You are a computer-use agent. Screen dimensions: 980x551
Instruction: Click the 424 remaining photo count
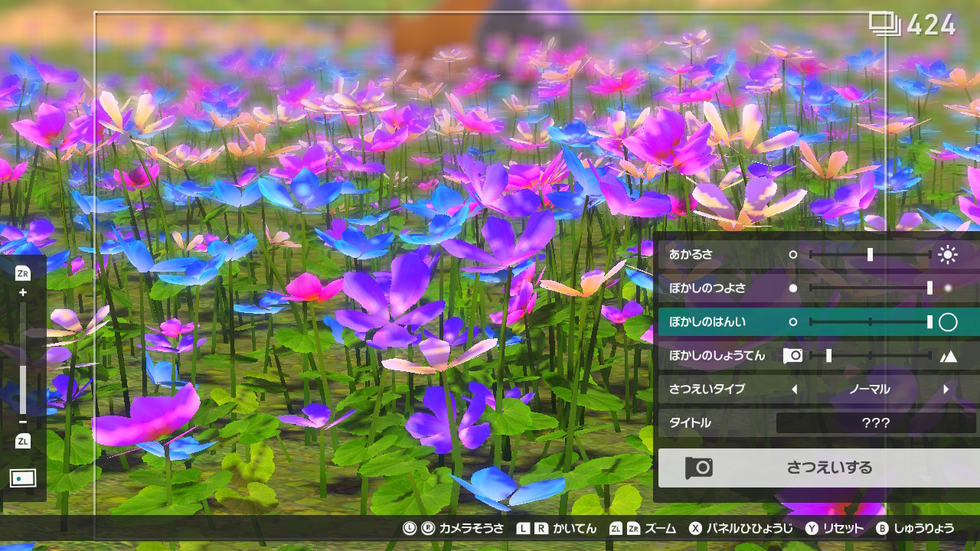[x=932, y=25]
